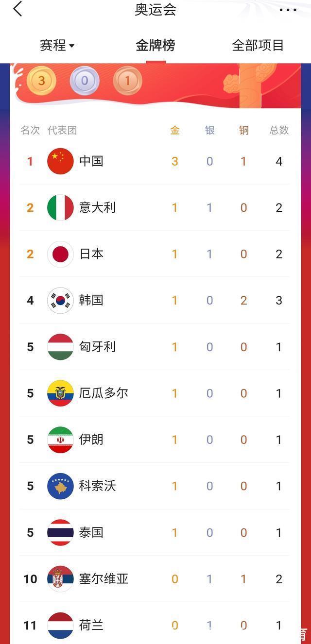Select the Iran flag icon

tap(60, 440)
